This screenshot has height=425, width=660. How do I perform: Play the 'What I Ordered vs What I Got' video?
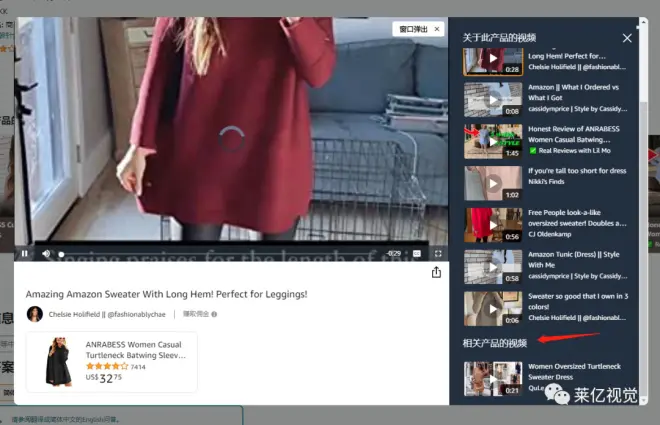point(493,99)
